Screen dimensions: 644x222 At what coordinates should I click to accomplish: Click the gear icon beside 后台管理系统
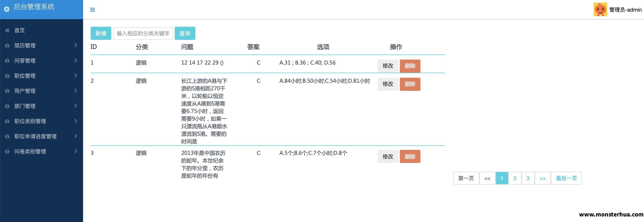coord(7,9)
